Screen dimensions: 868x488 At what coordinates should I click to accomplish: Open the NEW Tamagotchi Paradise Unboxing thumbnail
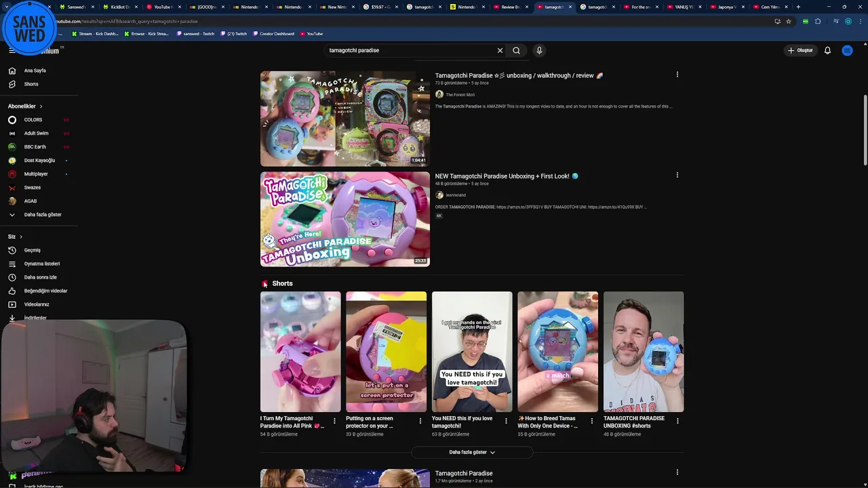pyautogui.click(x=345, y=219)
